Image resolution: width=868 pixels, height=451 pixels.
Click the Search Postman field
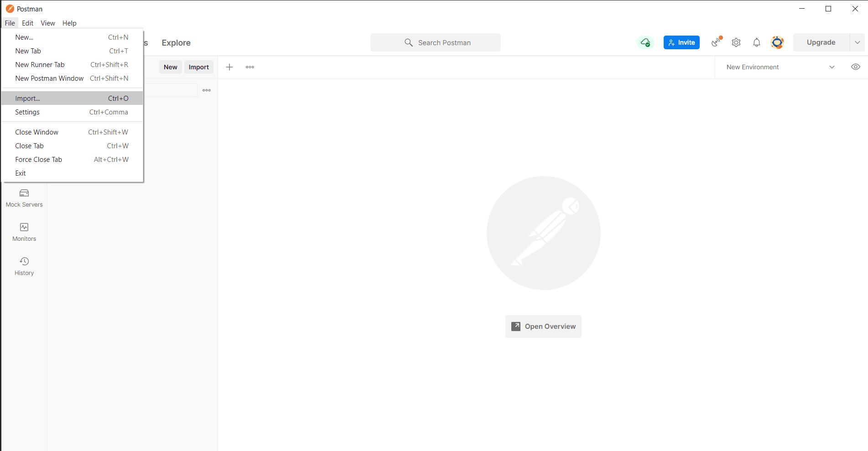(436, 42)
